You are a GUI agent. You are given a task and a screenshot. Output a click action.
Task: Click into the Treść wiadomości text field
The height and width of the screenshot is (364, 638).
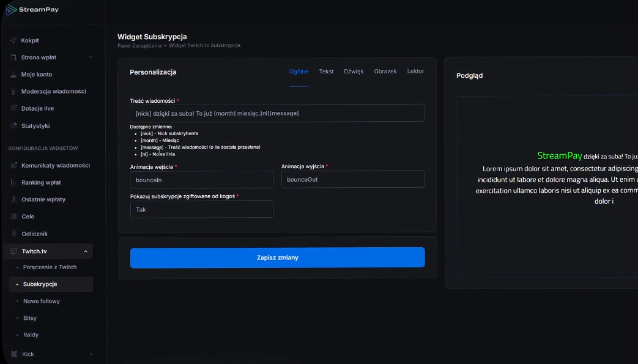(x=277, y=113)
